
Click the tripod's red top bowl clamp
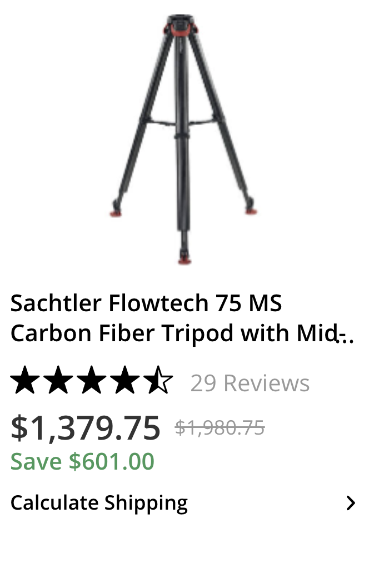click(181, 29)
